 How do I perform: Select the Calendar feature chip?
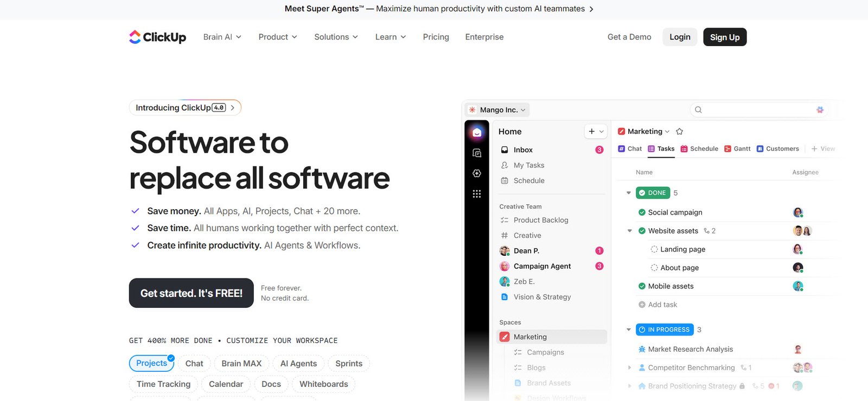point(226,384)
